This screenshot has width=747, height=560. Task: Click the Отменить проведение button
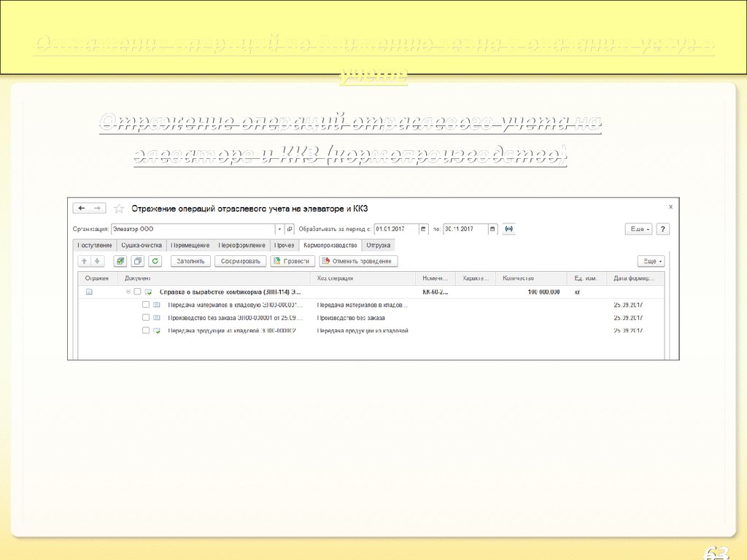[358, 261]
